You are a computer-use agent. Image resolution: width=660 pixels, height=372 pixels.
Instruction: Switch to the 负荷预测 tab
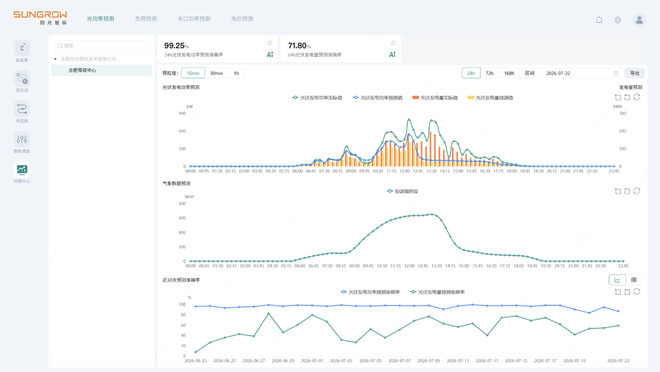[146, 19]
